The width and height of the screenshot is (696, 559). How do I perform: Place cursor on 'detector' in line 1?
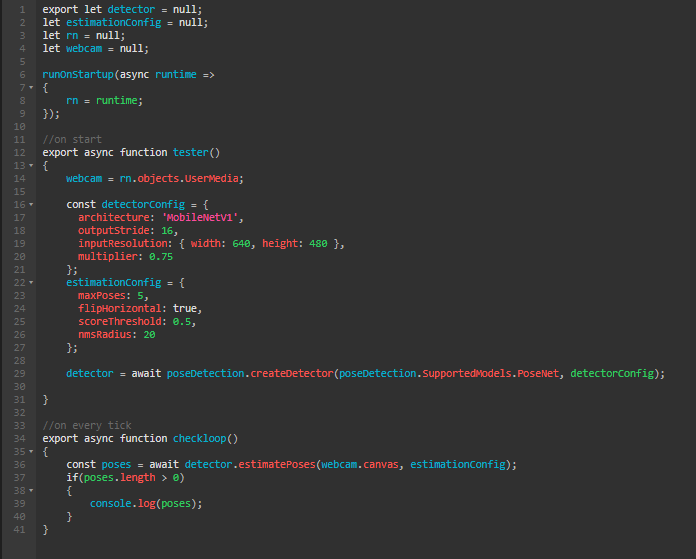131,9
